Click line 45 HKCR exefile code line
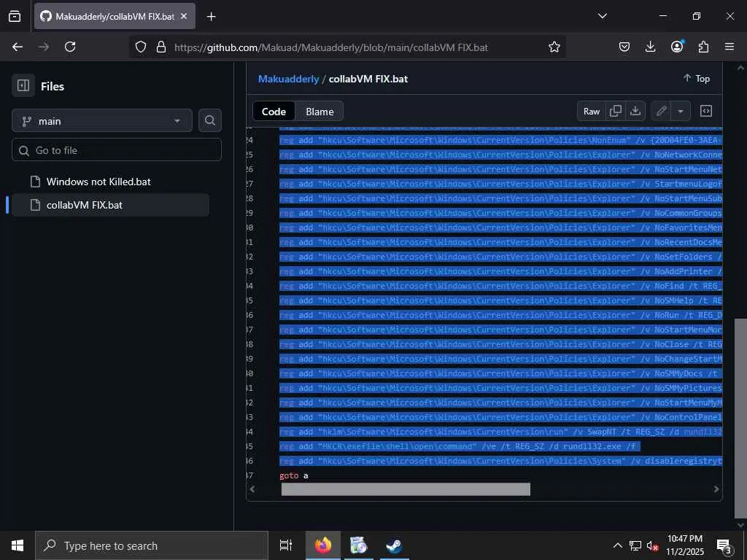This screenshot has width=747, height=560. 460,446
